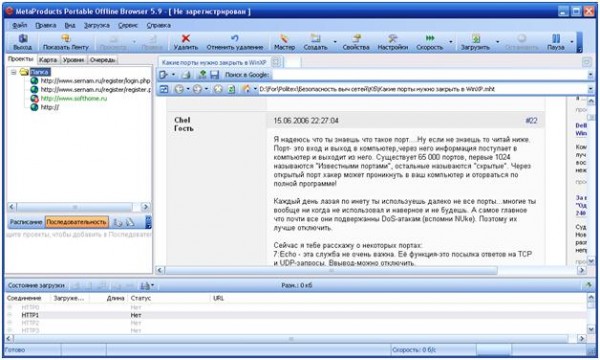Click the Расписание button

(x=26, y=222)
